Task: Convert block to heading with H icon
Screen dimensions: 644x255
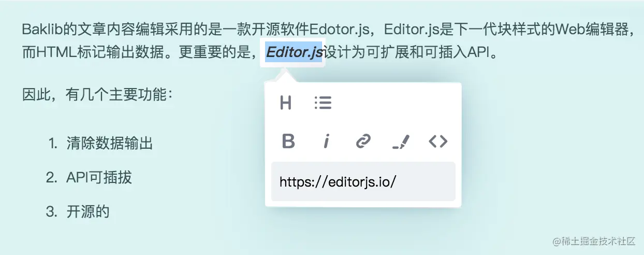Action: 286,103
